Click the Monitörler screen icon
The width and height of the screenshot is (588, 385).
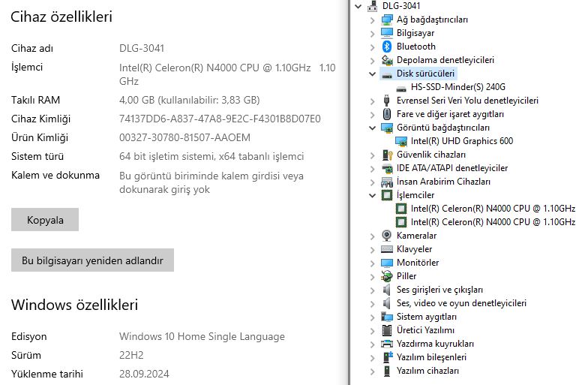coord(387,263)
